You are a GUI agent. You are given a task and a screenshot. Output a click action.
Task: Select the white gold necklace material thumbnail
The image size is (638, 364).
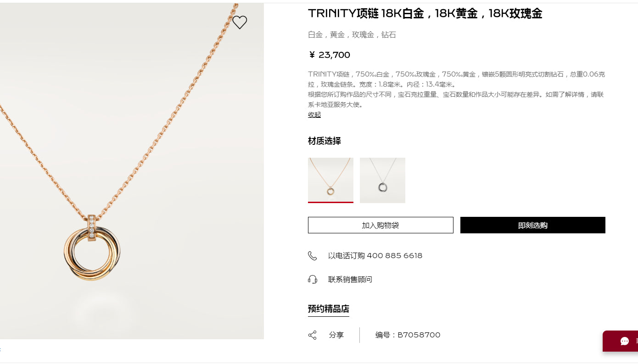382,180
